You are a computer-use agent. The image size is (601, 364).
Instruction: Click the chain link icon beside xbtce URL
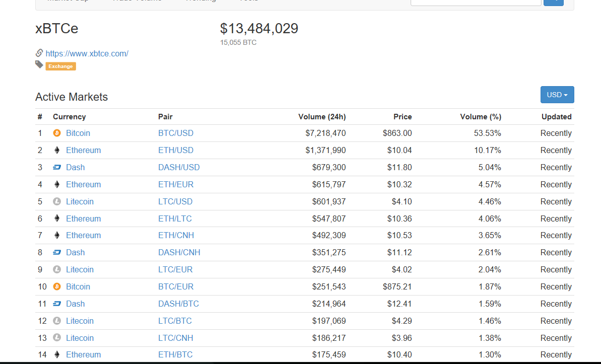click(x=39, y=53)
